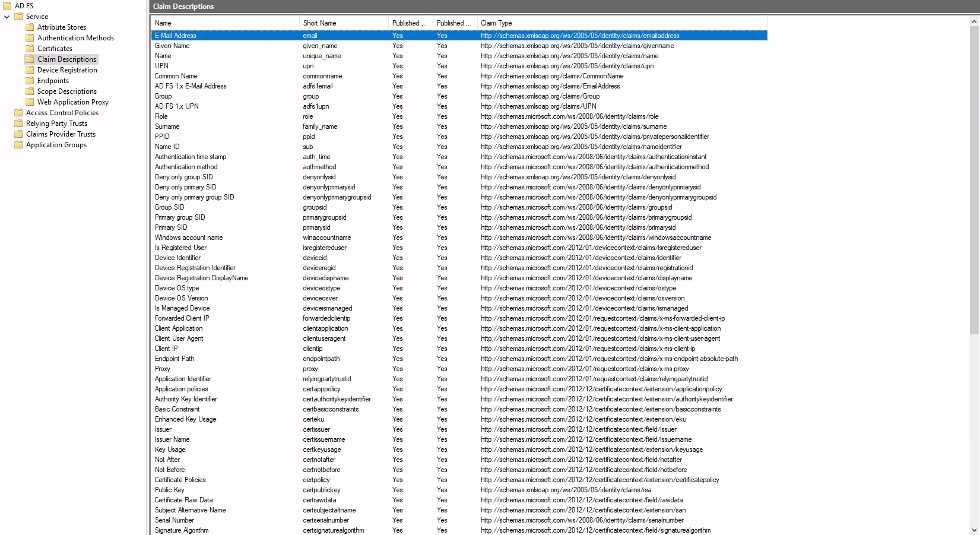Click the Claim Descriptions folder icon
Image resolution: width=980 pixels, height=535 pixels.
30,59
